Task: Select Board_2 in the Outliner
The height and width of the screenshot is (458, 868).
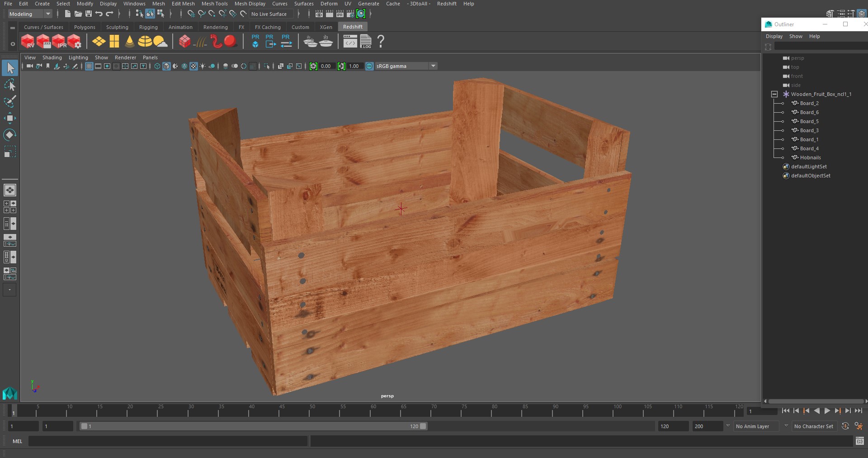Action: click(x=809, y=103)
